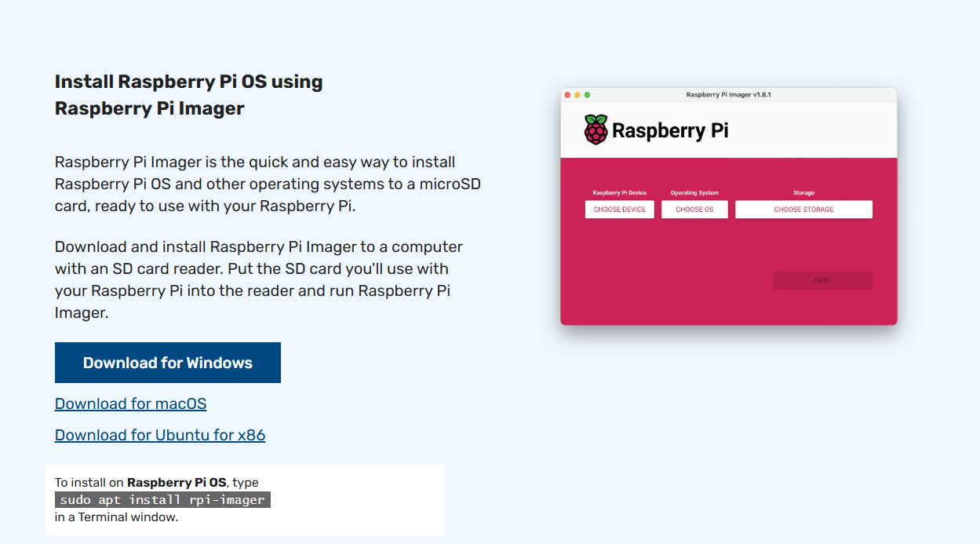The width and height of the screenshot is (980, 544).
Task: Click the bold Raspberry Pi OS text
Action: point(177,483)
